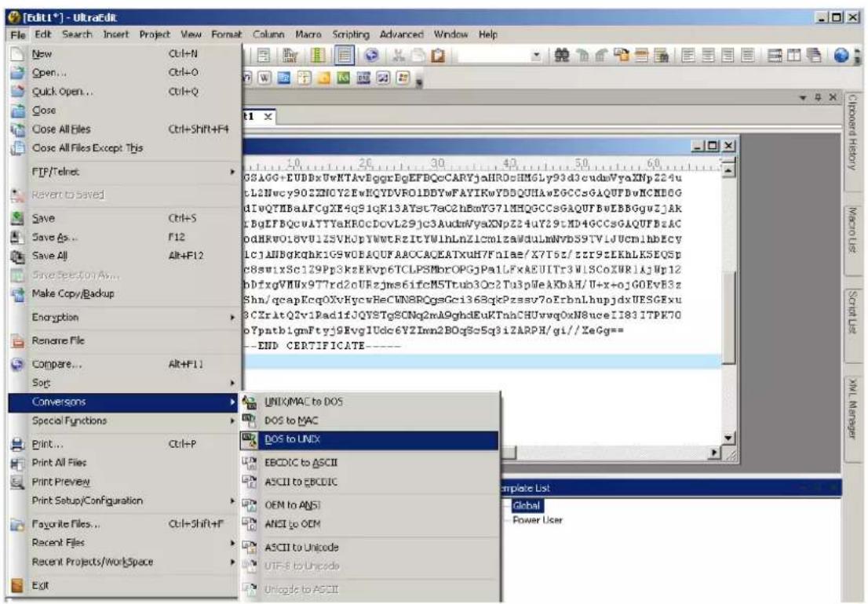Click the Exit icon
The width and height of the screenshot is (868, 604).
coord(18,585)
